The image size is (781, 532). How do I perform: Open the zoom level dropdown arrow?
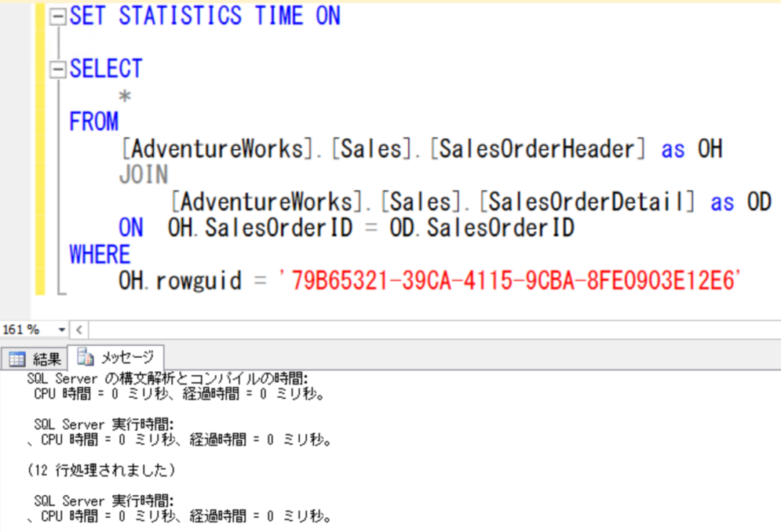61,330
